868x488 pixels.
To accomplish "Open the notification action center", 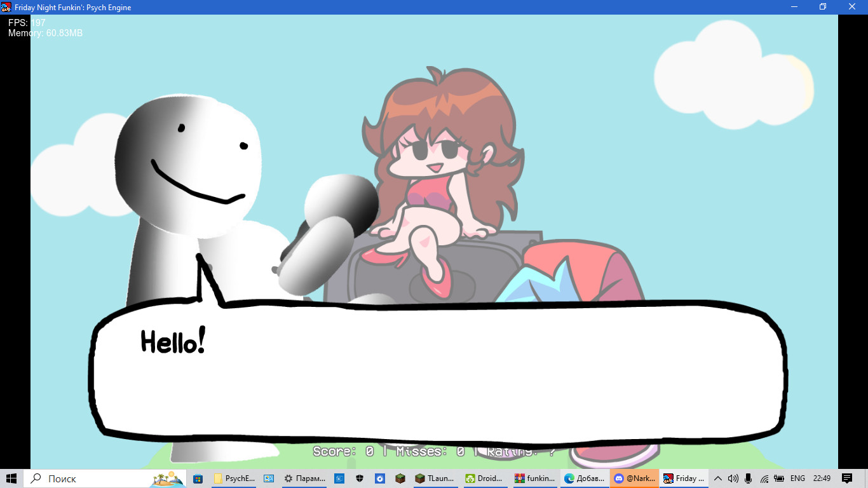I will point(847,478).
